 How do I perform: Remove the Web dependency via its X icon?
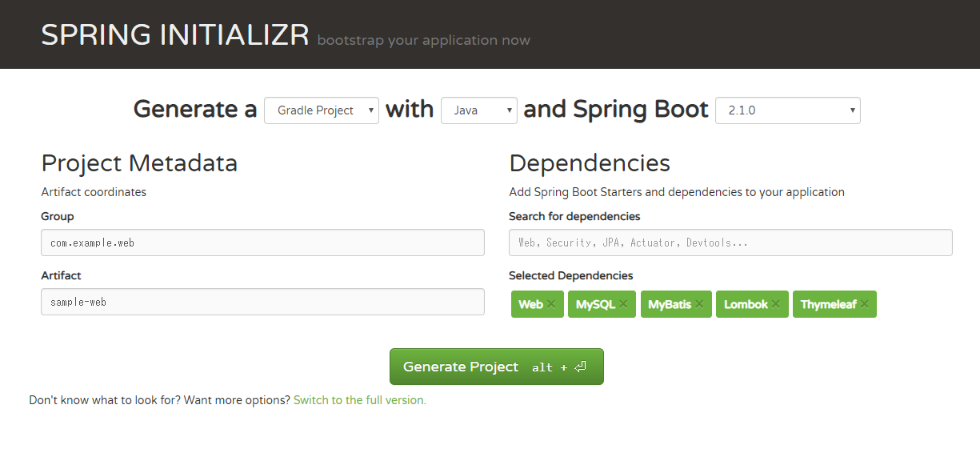tap(551, 305)
